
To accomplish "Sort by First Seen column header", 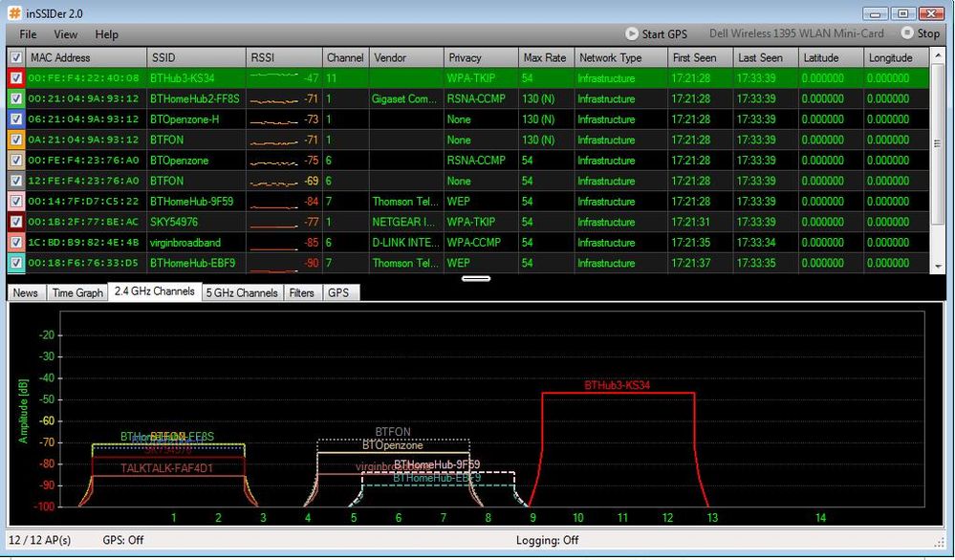I will point(701,58).
